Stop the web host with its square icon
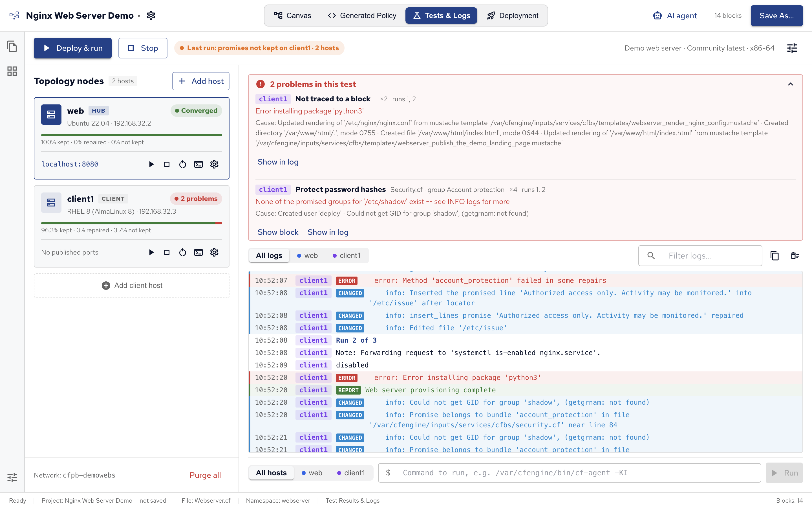This screenshot has height=508, width=812. (x=167, y=164)
